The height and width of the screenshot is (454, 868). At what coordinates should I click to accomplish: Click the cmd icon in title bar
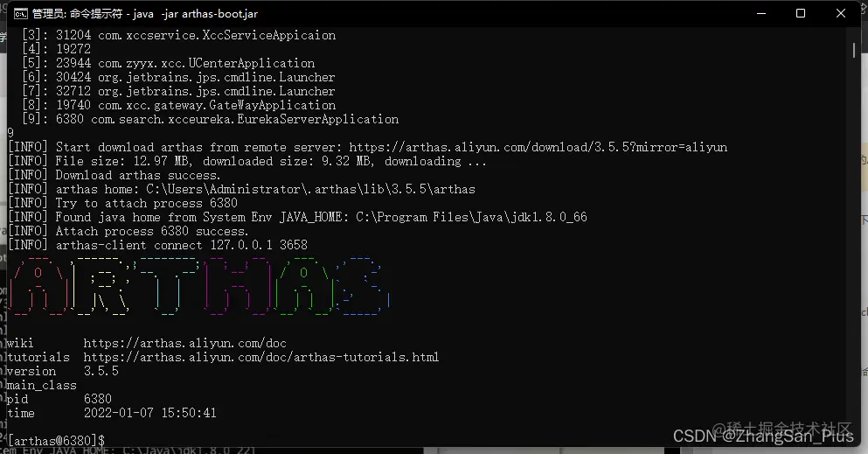[20, 14]
